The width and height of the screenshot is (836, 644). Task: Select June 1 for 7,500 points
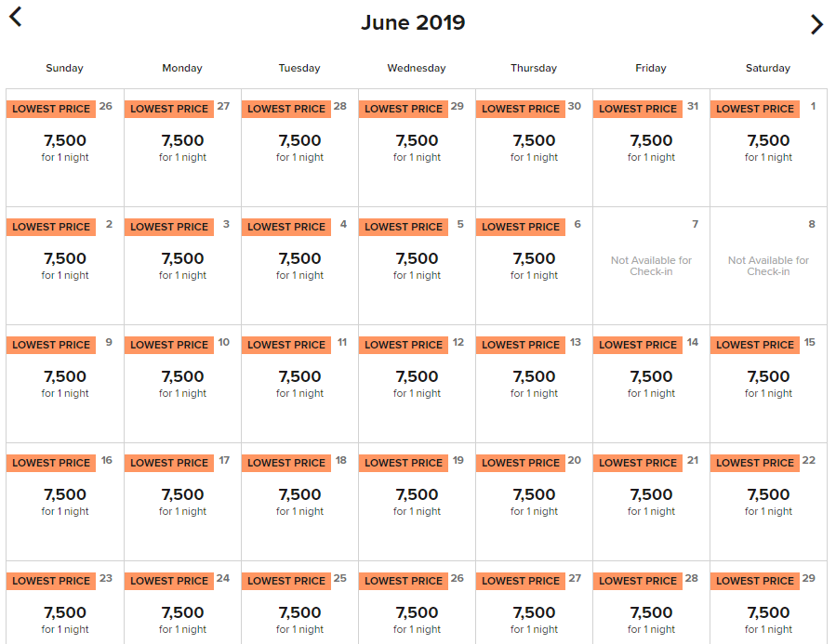coord(768,148)
